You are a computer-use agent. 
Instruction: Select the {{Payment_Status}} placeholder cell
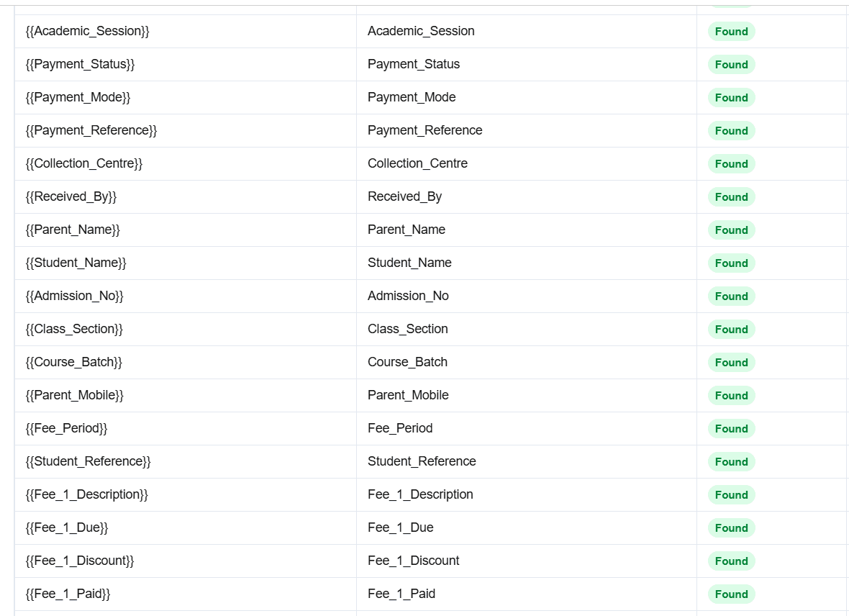click(x=80, y=64)
